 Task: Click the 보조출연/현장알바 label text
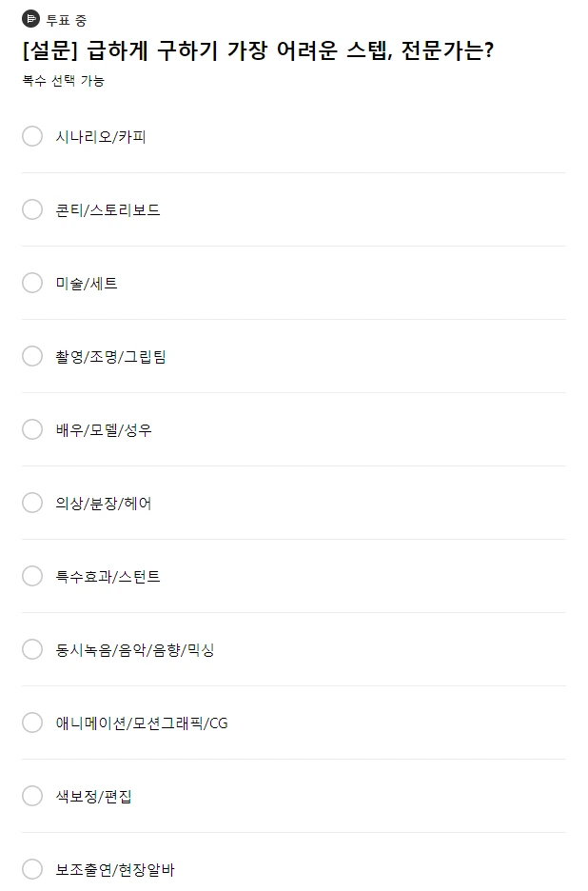[115, 870]
